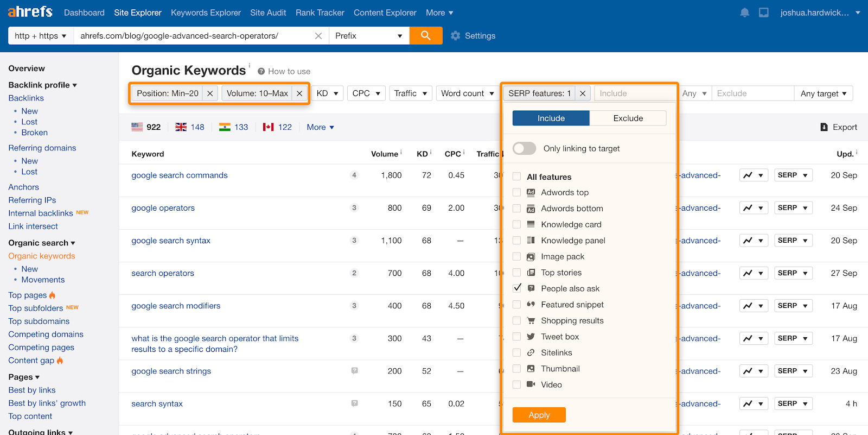Screen dimensions: 868x435
Task: Open the notifications bell
Action: pyautogui.click(x=745, y=12)
